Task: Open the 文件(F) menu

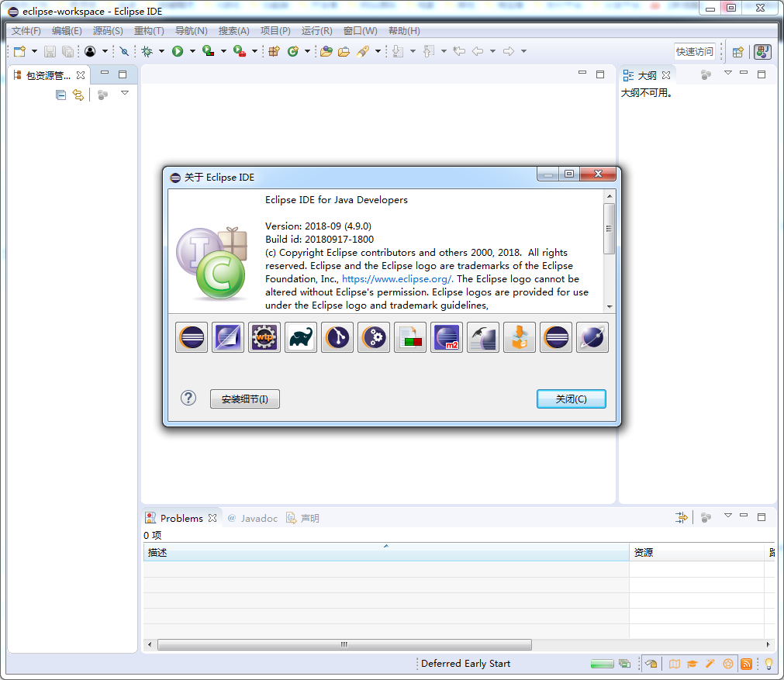Action: [x=26, y=30]
